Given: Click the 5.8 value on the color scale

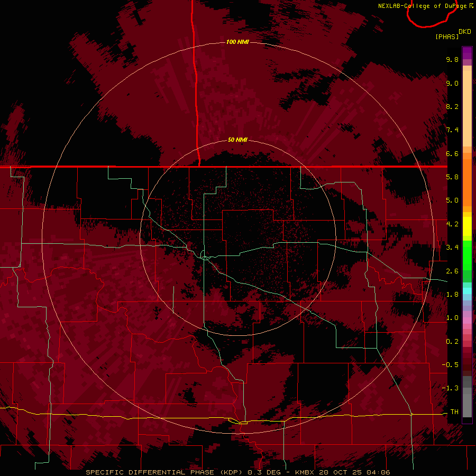Looking at the screenshot, I should tap(452, 177).
